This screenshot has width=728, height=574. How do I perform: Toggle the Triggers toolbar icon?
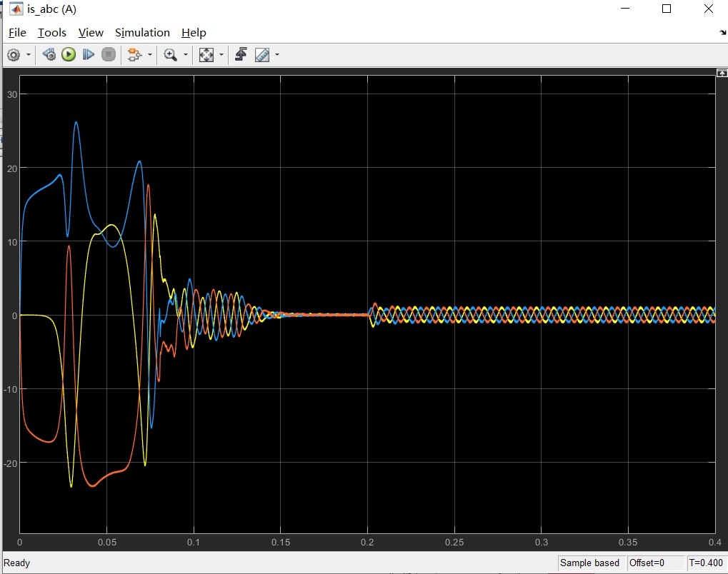[x=241, y=55]
